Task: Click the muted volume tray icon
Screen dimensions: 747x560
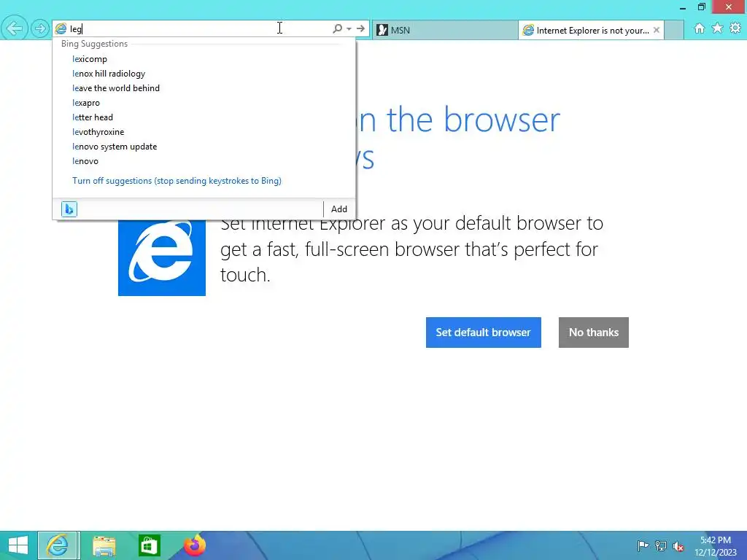Action: click(x=678, y=545)
